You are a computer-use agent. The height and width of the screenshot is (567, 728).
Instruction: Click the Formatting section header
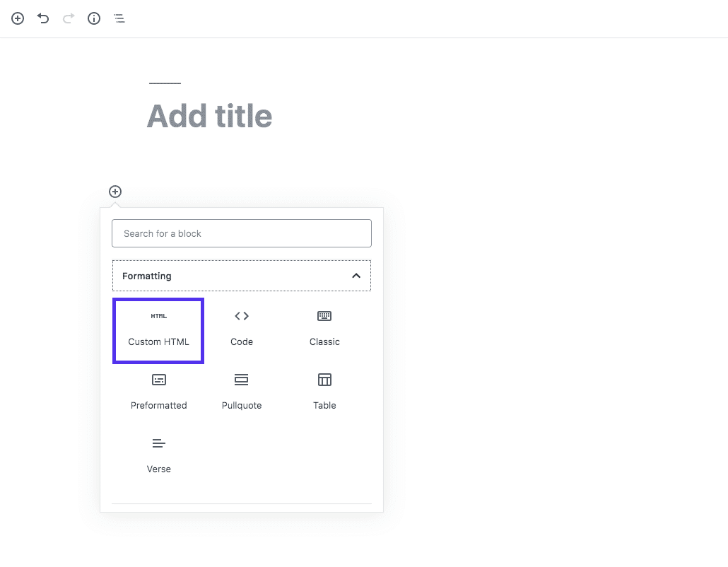[x=242, y=276]
